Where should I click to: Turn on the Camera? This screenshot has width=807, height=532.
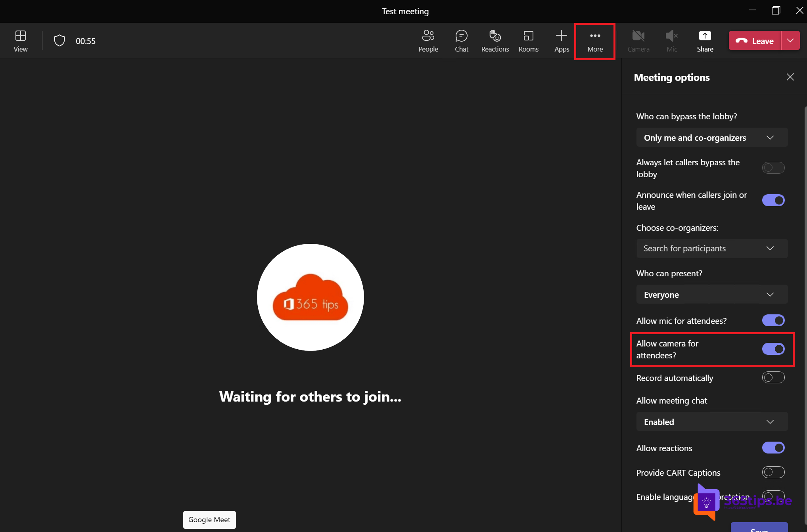[x=638, y=41]
